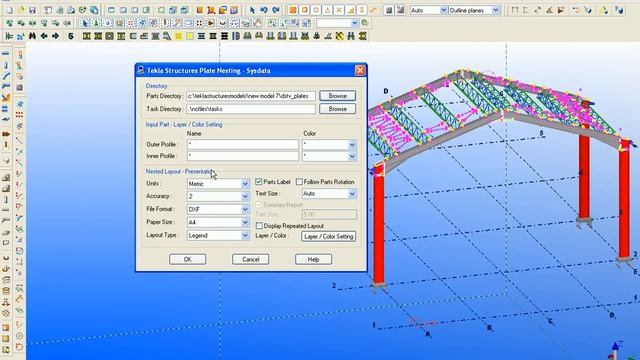Click the Help button in dialog

coord(313,259)
